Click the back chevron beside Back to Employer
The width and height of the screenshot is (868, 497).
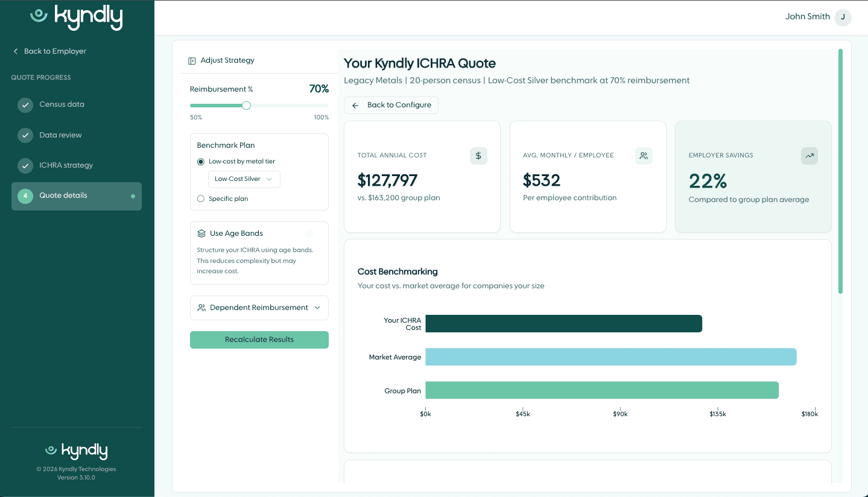click(16, 51)
